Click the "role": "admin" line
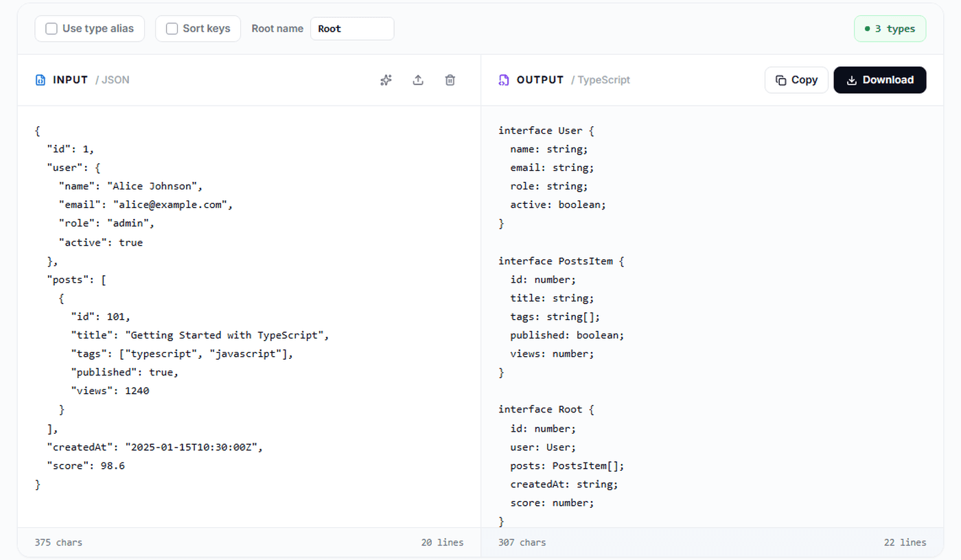The image size is (961, 560). click(106, 223)
